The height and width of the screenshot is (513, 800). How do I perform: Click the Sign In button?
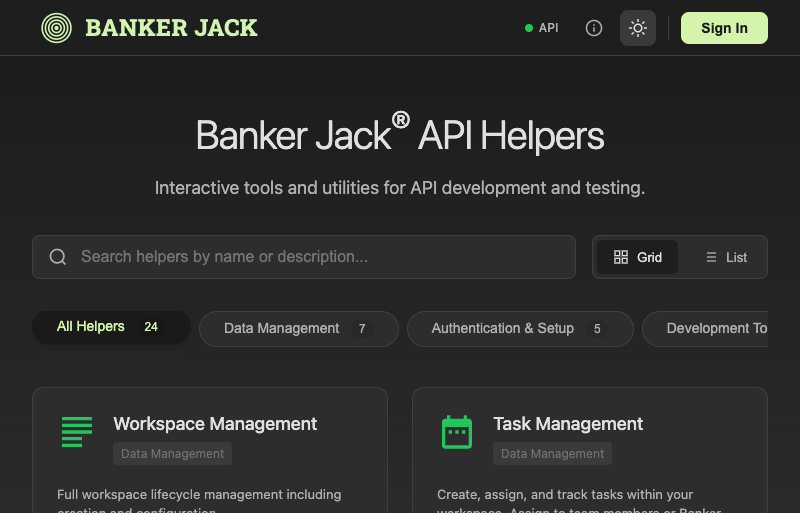pos(724,28)
